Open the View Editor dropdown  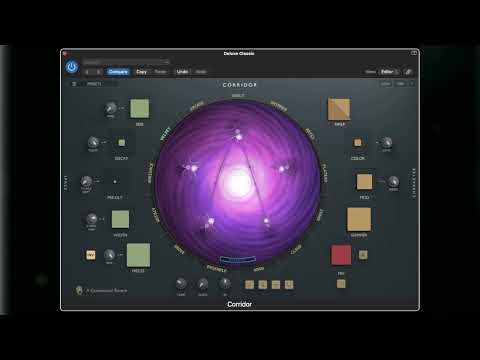coord(389,72)
